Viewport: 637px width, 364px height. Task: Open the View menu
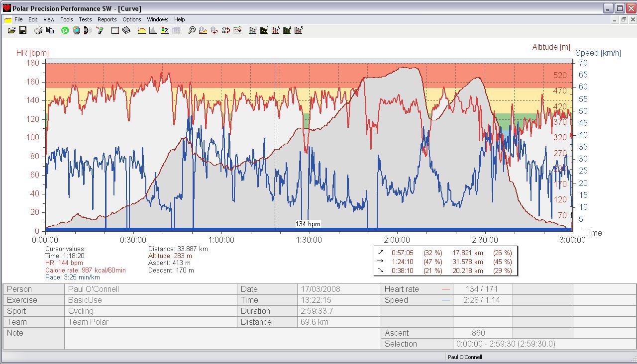click(x=49, y=19)
